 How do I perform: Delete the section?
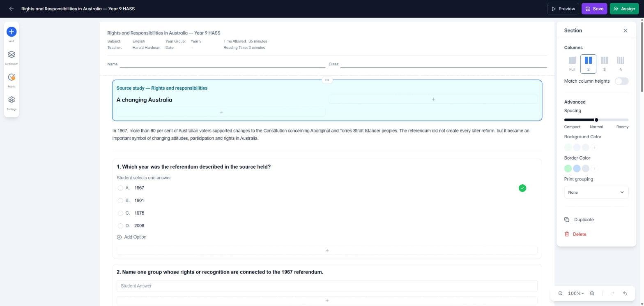click(575, 234)
